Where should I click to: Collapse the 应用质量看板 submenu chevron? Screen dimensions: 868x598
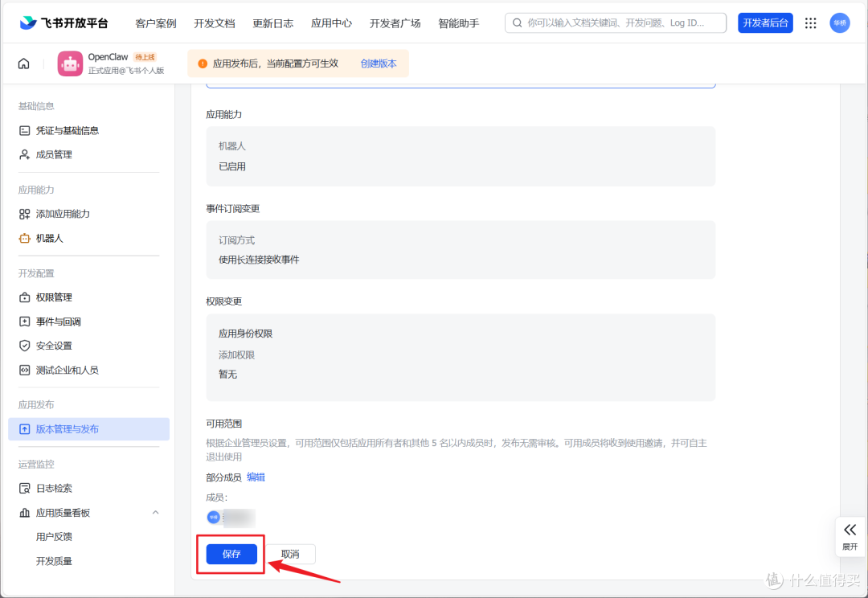(156, 513)
